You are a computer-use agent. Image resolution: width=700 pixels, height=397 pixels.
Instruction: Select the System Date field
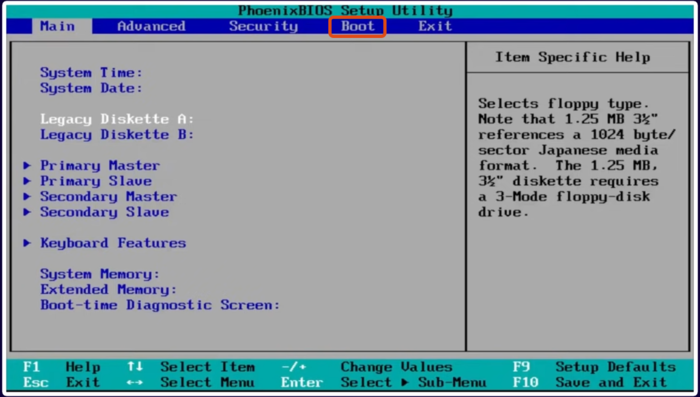(x=92, y=88)
